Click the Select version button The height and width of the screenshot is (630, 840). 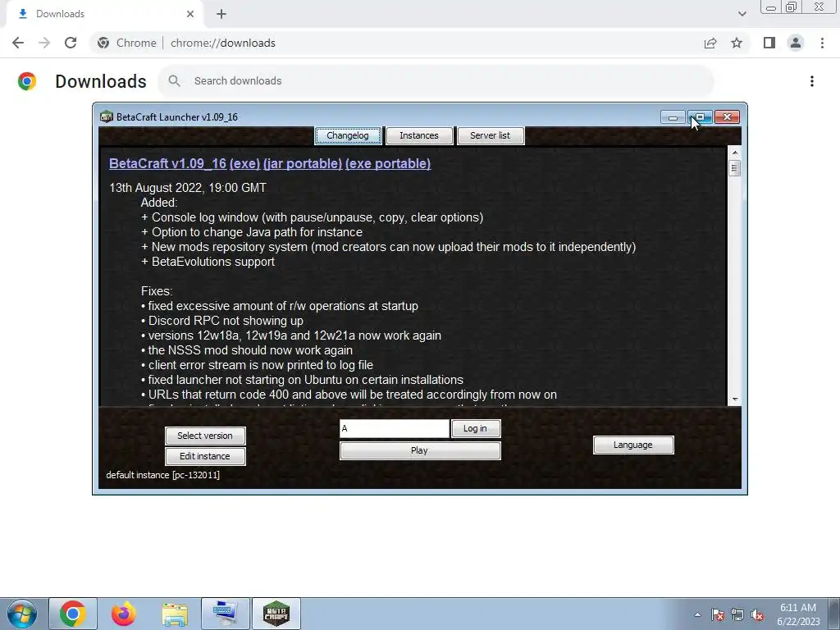[205, 436]
